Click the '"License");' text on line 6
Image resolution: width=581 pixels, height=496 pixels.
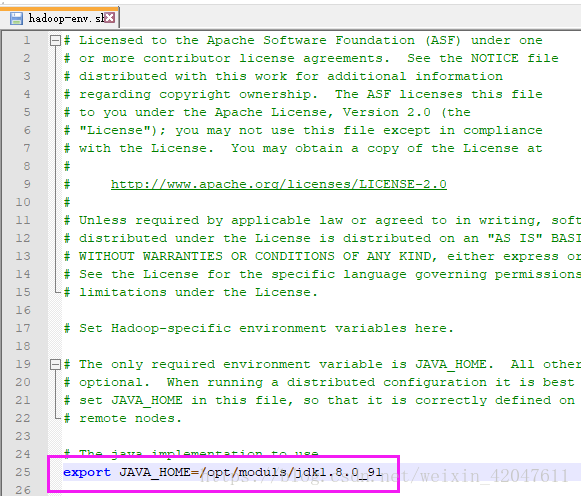(123, 130)
